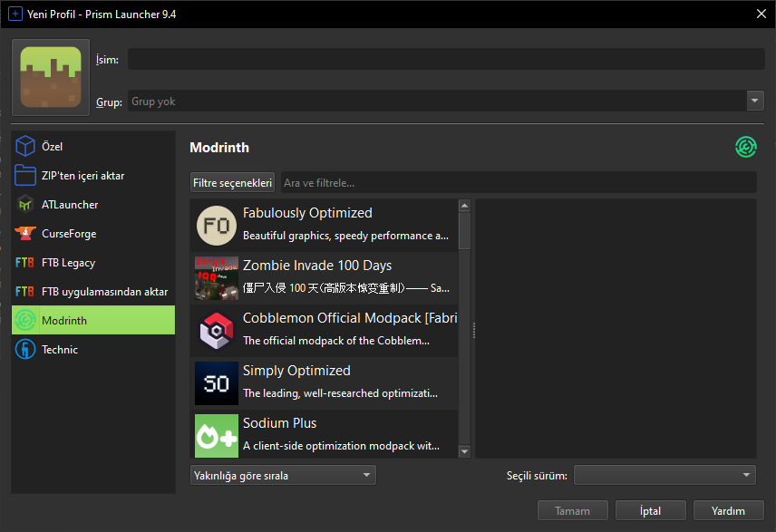Image resolution: width=776 pixels, height=532 pixels.
Task: Click the Technic logo icon
Action: tap(24, 350)
